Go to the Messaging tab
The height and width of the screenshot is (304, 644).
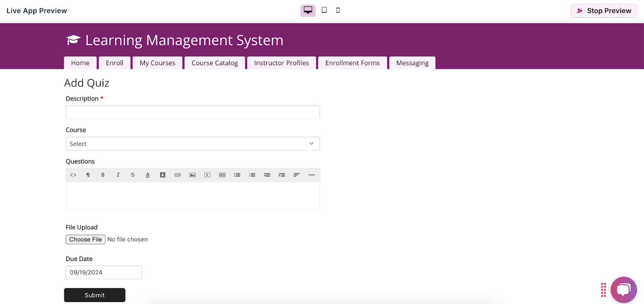point(412,63)
